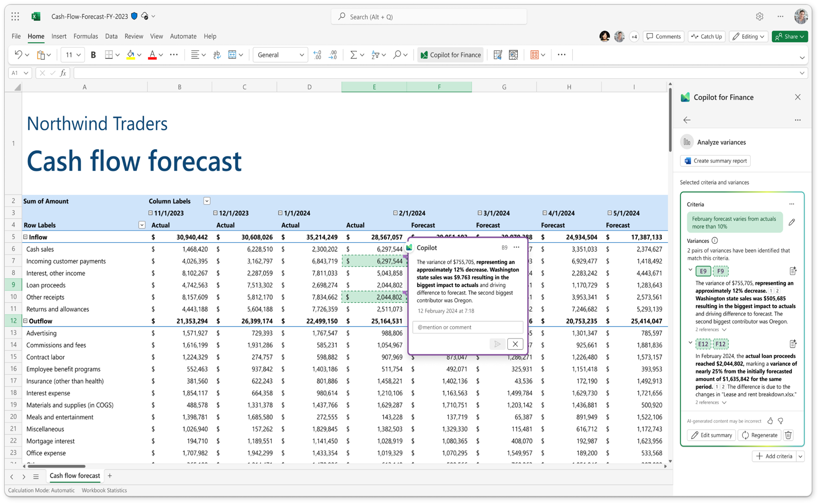Image resolution: width=819 pixels, height=504 pixels.
Task: Open the Editing mode dropdown
Action: point(748,36)
